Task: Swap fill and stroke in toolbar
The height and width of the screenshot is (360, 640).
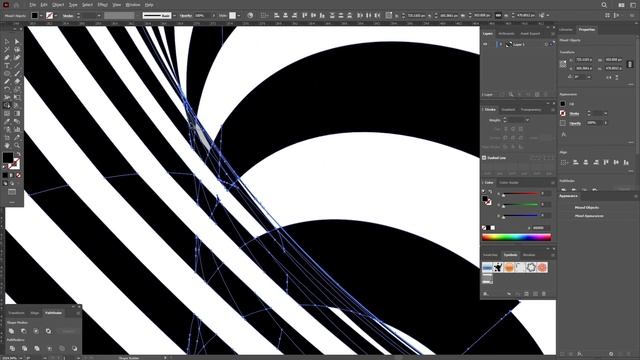Action: coord(18,154)
